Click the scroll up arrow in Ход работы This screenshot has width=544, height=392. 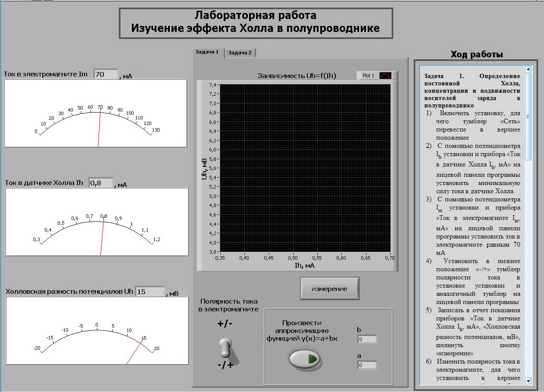tap(528, 69)
